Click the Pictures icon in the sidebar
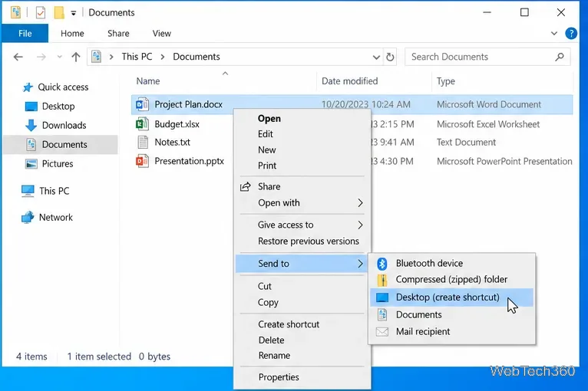The height and width of the screenshot is (391, 588). 31,163
